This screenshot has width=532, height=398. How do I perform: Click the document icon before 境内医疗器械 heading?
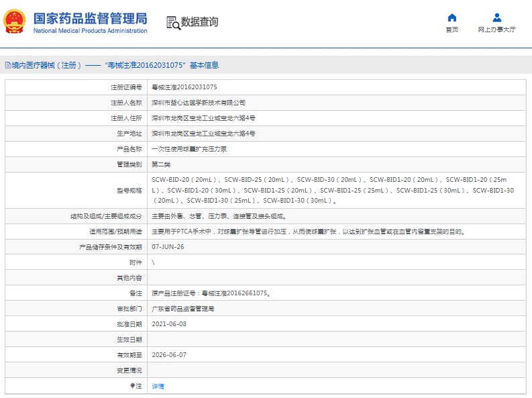click(x=7, y=66)
